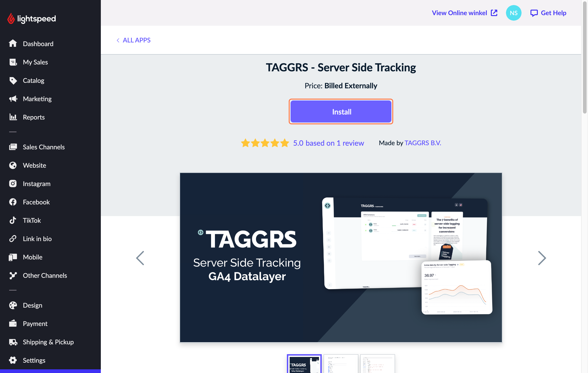Click the Payment sidebar icon
The width and height of the screenshot is (588, 373).
tap(13, 324)
